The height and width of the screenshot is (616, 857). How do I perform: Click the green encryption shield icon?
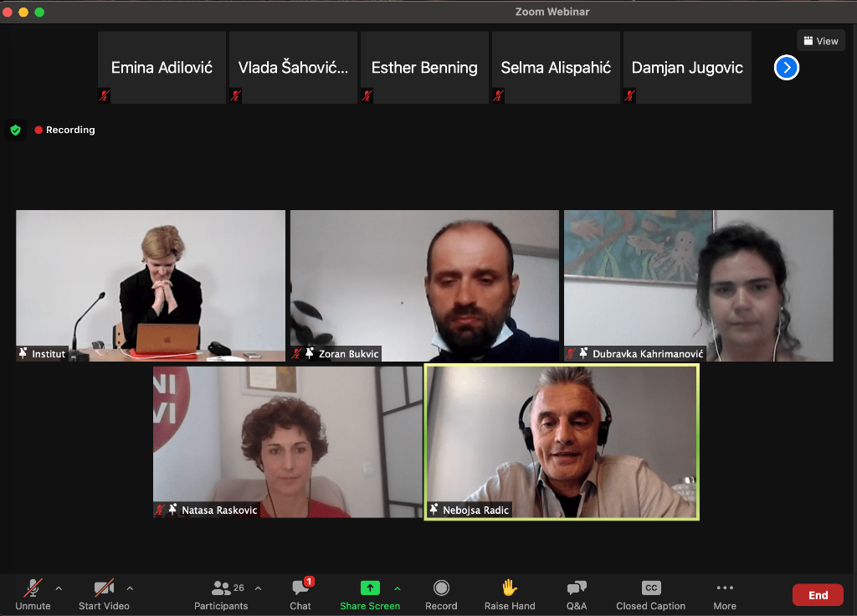15,130
